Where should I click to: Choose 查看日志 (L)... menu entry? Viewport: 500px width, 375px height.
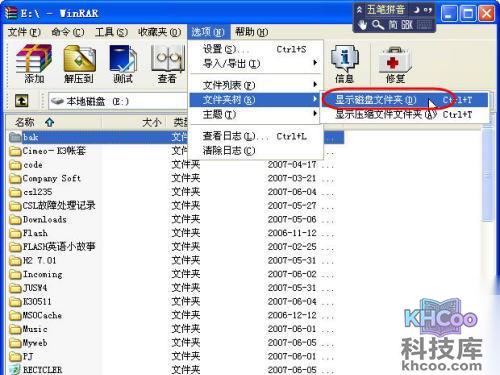[255, 136]
